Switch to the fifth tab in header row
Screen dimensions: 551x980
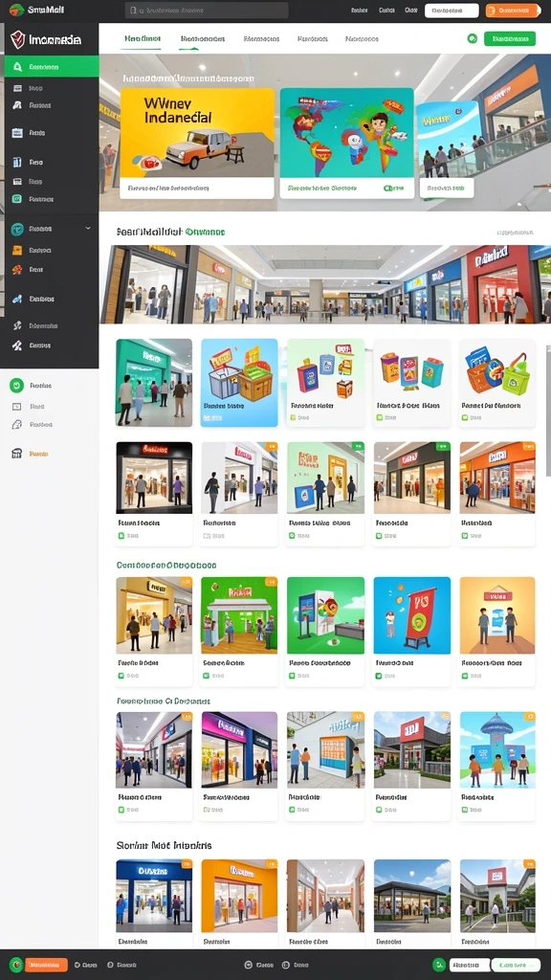pos(362,38)
